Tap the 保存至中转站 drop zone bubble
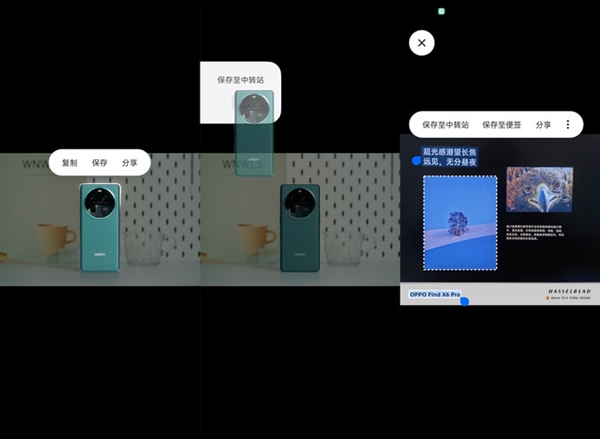The image size is (600, 439). click(x=240, y=79)
